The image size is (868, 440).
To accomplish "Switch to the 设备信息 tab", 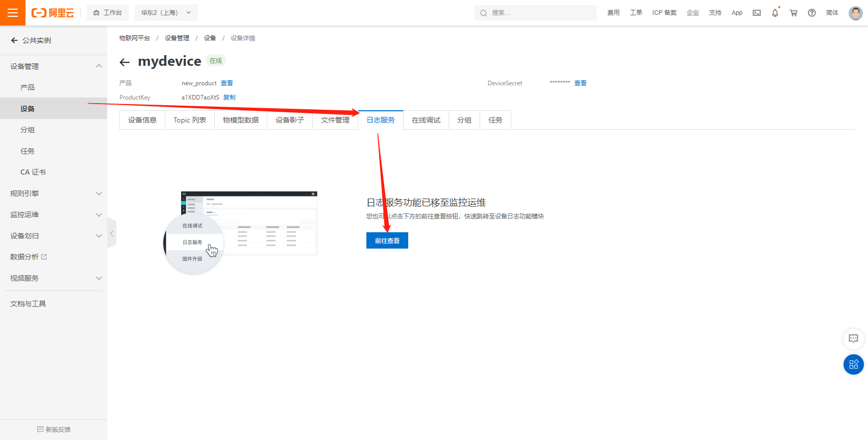I will pyautogui.click(x=142, y=120).
